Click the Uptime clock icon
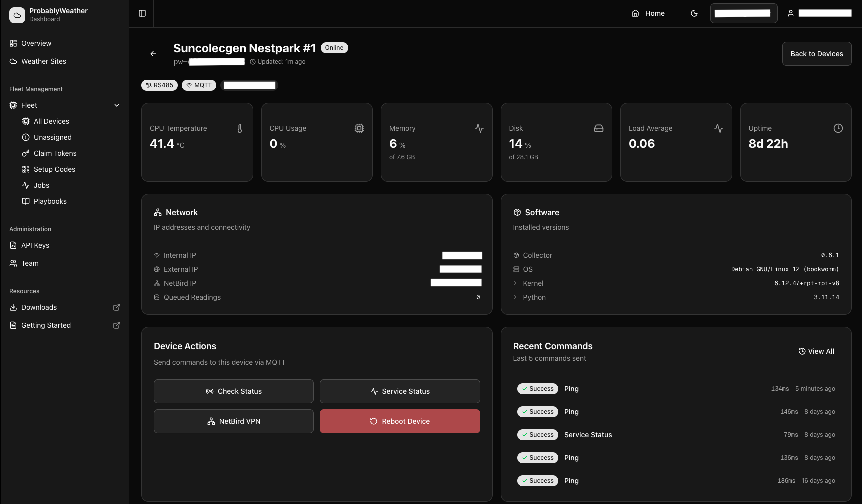 [x=838, y=128]
